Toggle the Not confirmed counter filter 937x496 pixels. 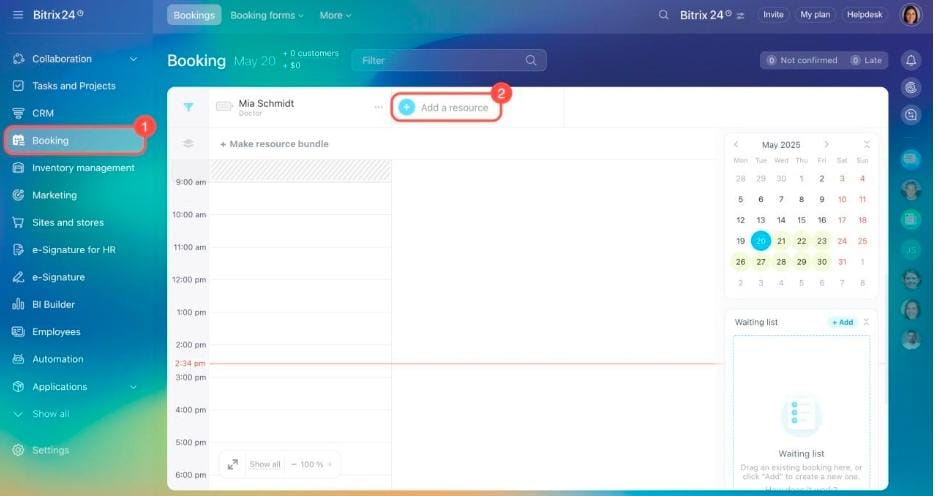803,60
